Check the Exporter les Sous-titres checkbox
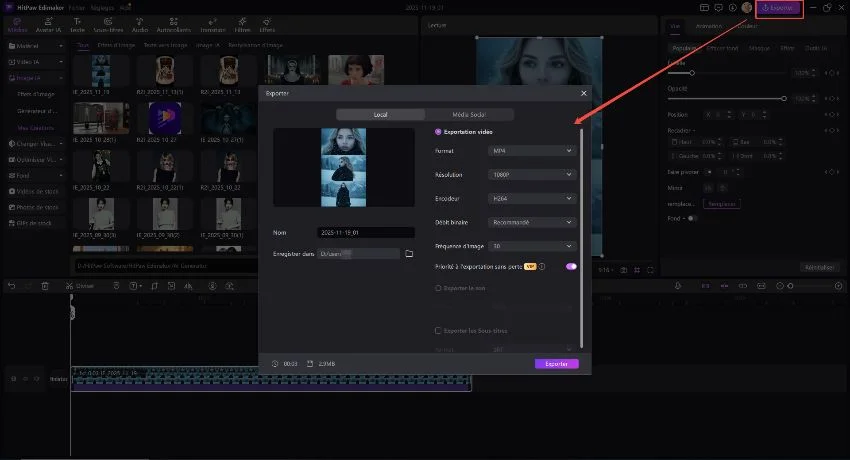Viewport: 850px width, 460px height. click(439, 330)
